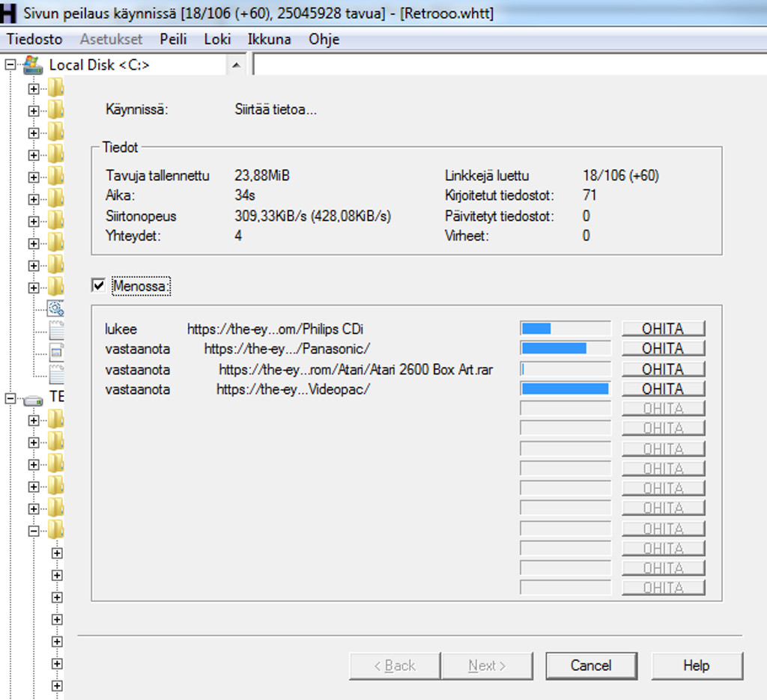Click the Tavuja tallennettu value 23,88MiB
Image resolution: width=767 pixels, height=700 pixels.
tap(261, 175)
